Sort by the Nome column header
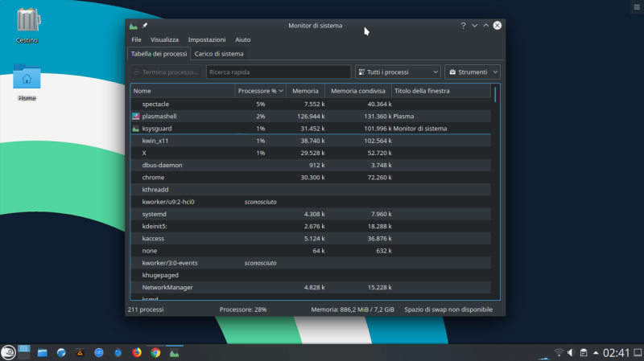Screen dimensions: 644x361 [183, 91]
